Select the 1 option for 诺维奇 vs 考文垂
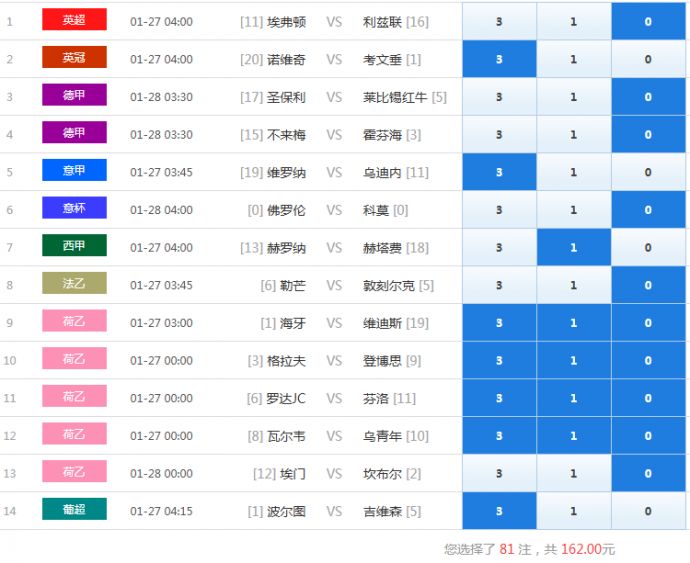 coord(573,59)
